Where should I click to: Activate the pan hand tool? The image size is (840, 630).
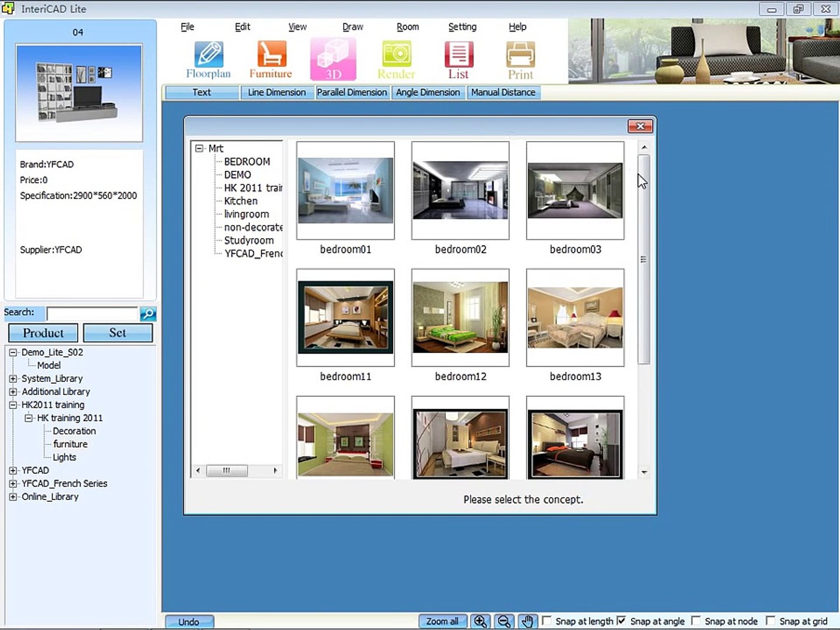pos(528,621)
